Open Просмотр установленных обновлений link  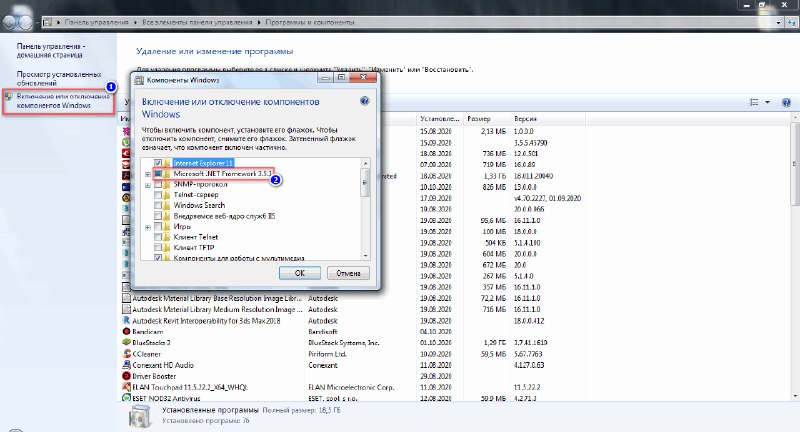pos(59,79)
